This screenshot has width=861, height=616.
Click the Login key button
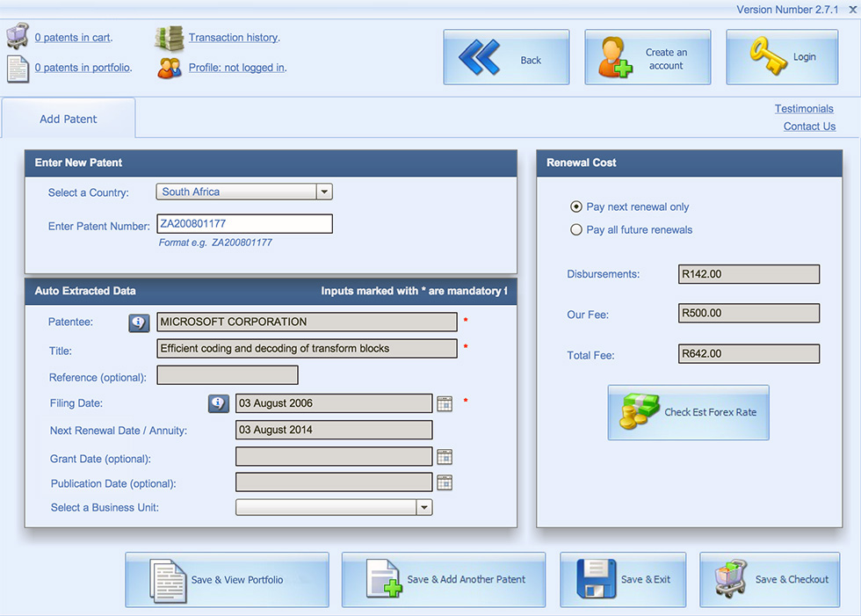(783, 57)
